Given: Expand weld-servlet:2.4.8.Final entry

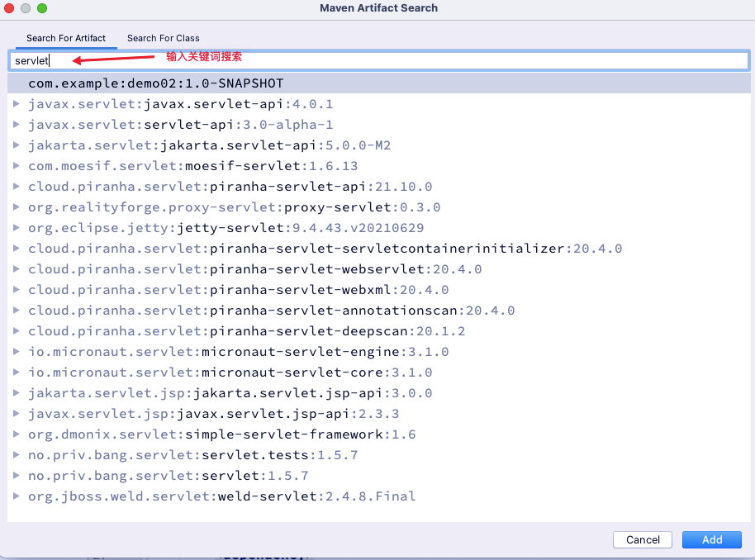Looking at the screenshot, I should coord(17,496).
